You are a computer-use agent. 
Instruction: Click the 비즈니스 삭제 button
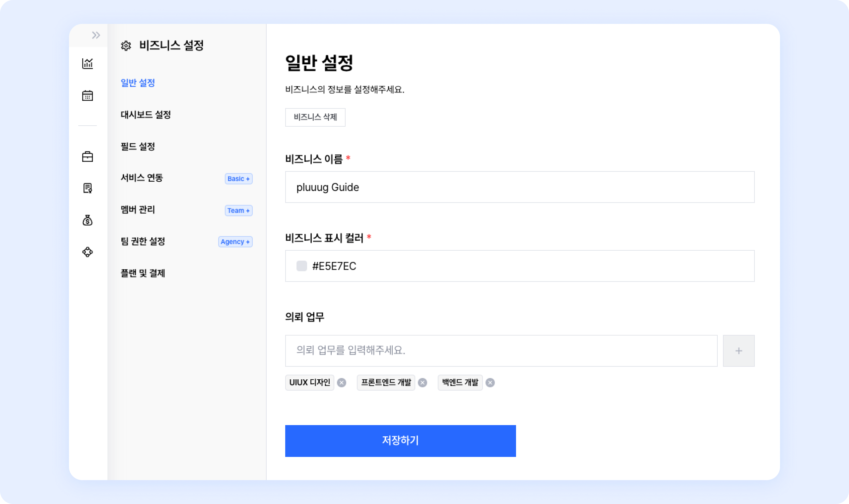click(x=315, y=117)
